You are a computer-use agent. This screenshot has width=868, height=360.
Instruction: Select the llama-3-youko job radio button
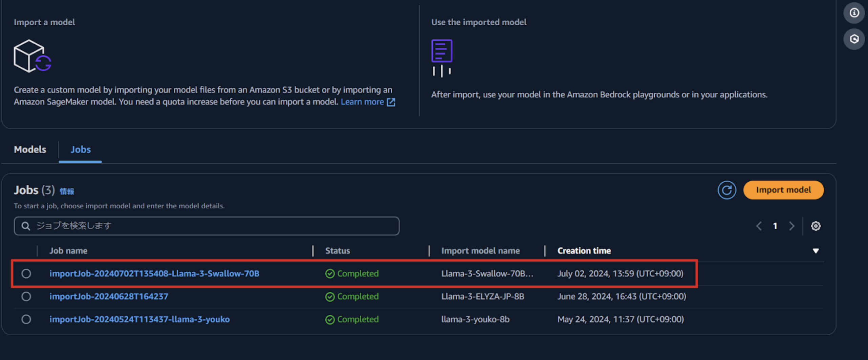(26, 319)
